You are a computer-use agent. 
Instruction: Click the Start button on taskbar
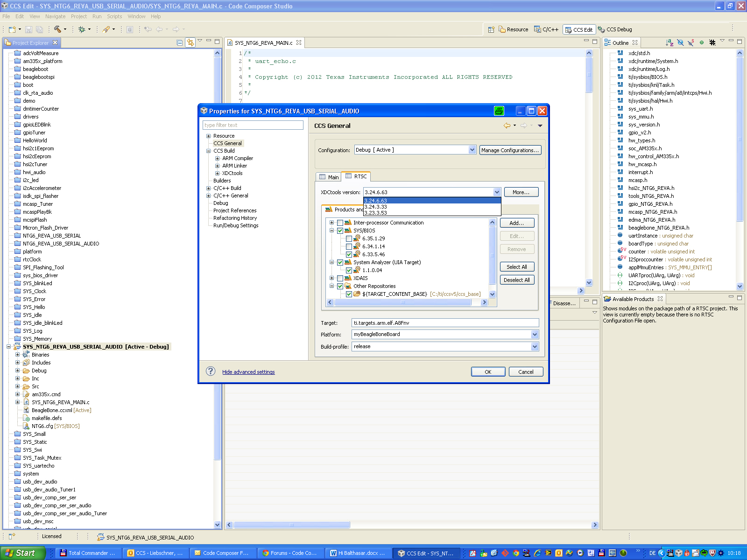coord(22,553)
